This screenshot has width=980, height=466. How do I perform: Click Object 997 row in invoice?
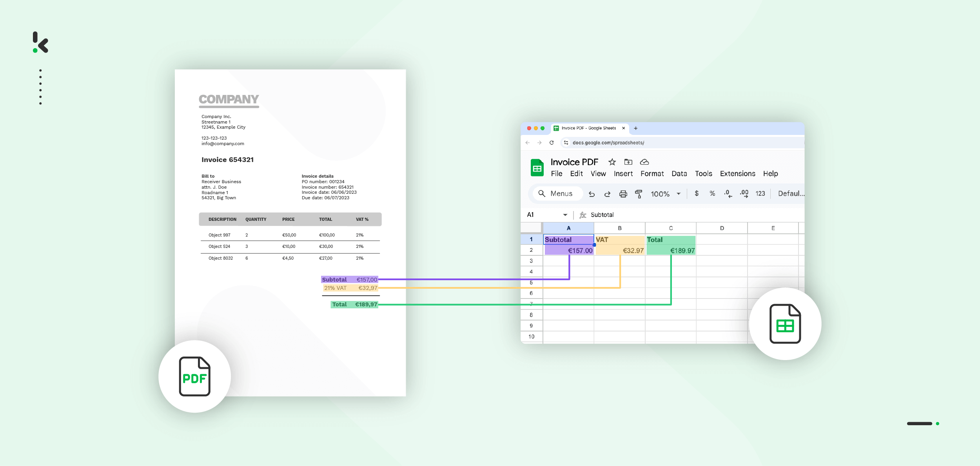coord(290,235)
